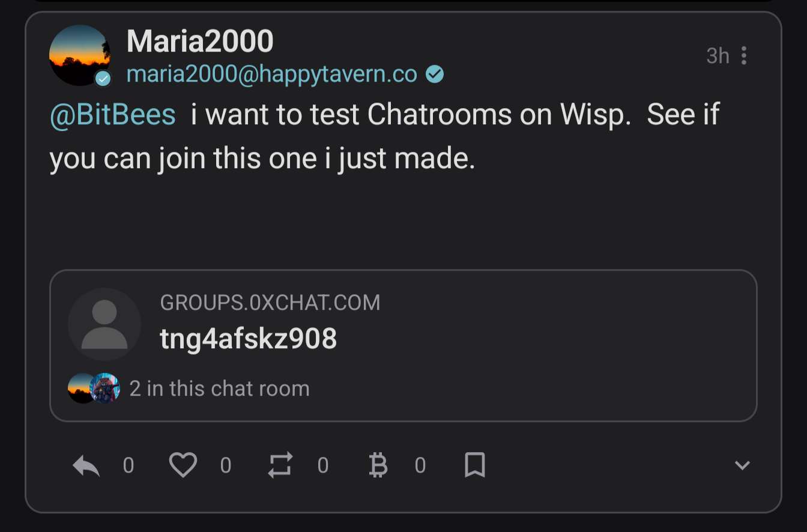Like the post with heart icon

[183, 465]
